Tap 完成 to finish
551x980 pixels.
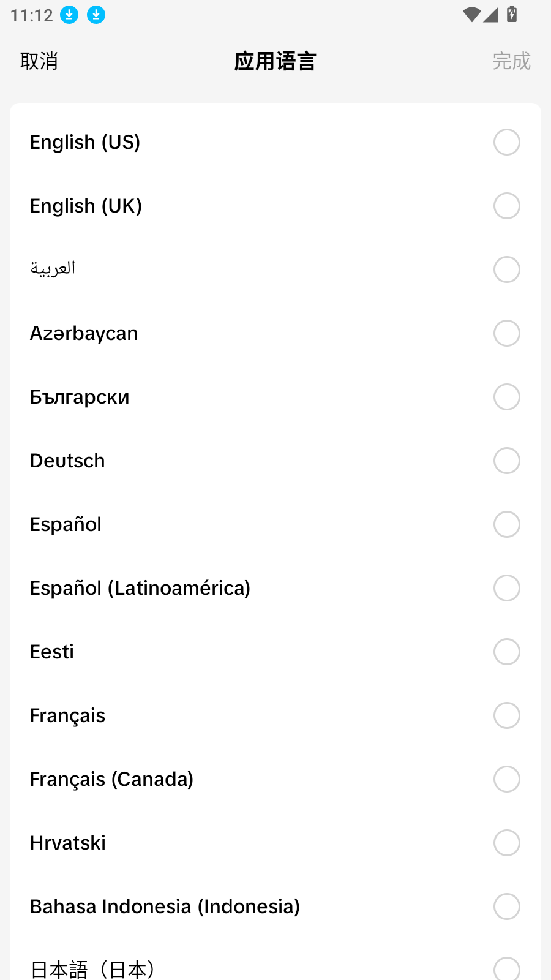(x=512, y=61)
